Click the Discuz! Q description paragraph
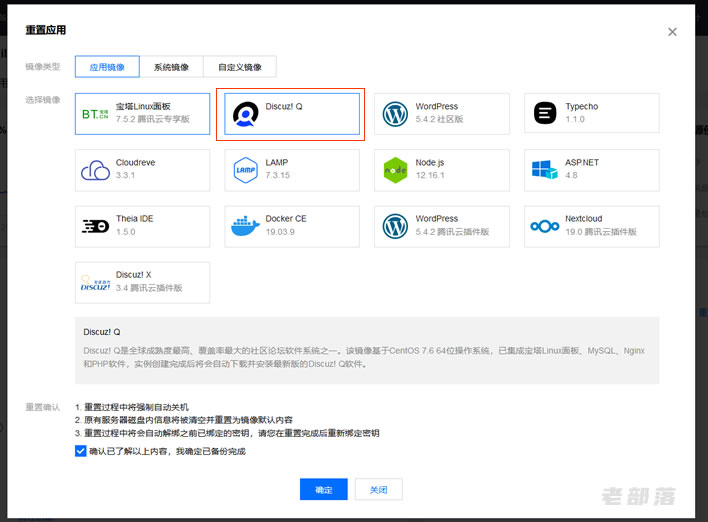The height and width of the screenshot is (522, 708). point(364,357)
